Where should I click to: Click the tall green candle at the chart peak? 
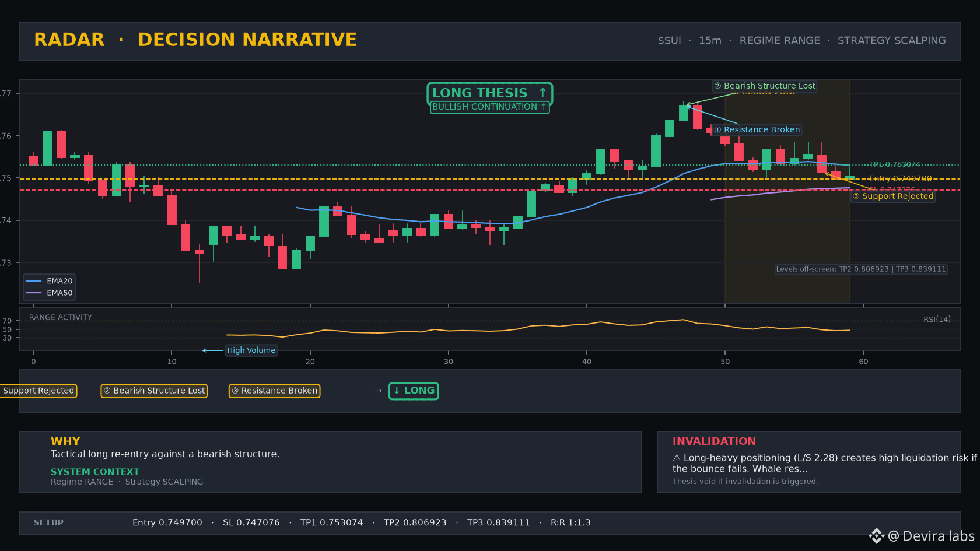point(684,113)
